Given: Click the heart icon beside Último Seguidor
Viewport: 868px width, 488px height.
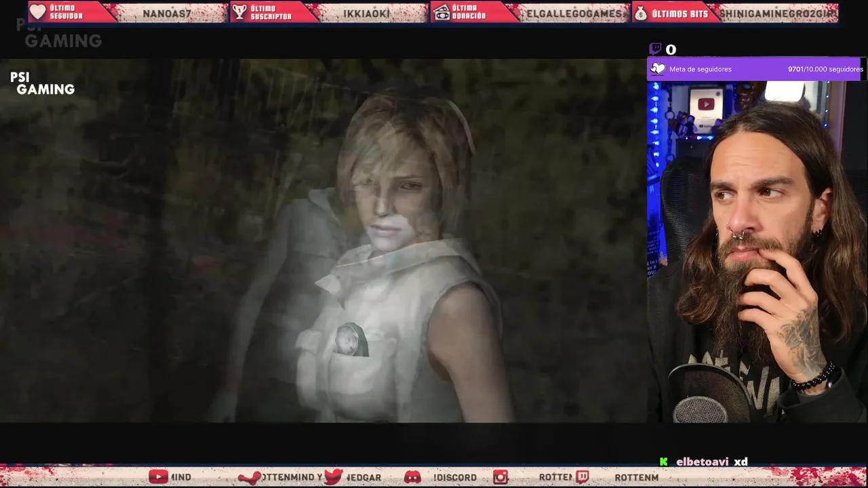Looking at the screenshot, I should coord(38,12).
